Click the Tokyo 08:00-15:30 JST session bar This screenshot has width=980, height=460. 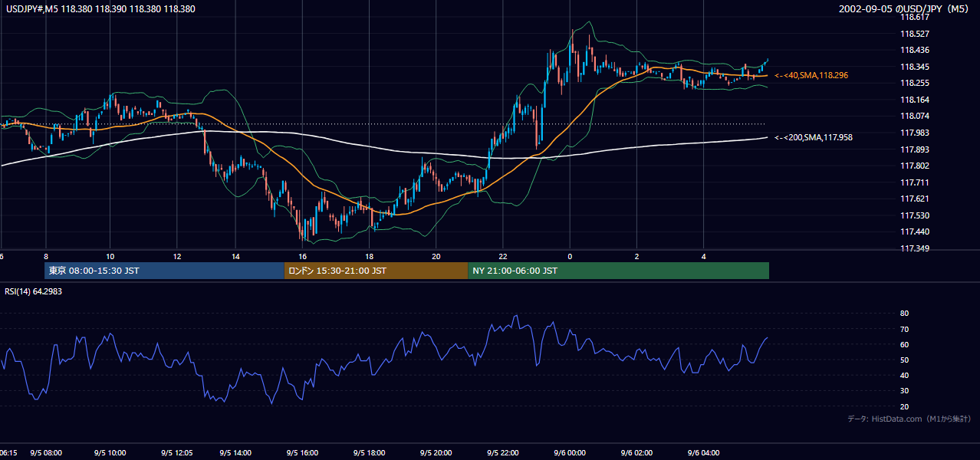click(164, 271)
